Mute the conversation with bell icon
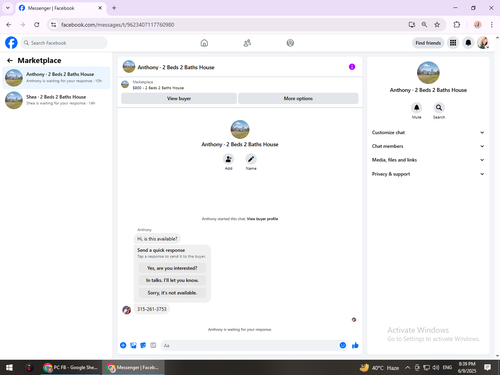The height and width of the screenshot is (375, 500). 417,108
